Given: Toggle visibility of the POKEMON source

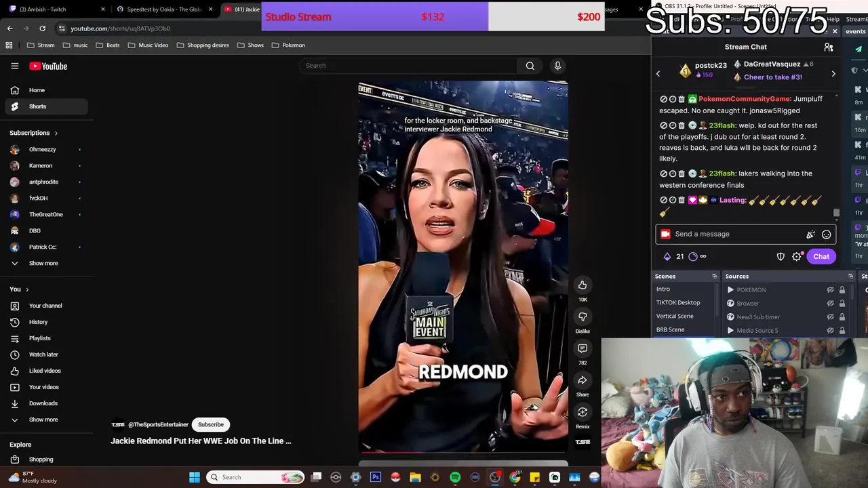Looking at the screenshot, I should pyautogui.click(x=830, y=290).
